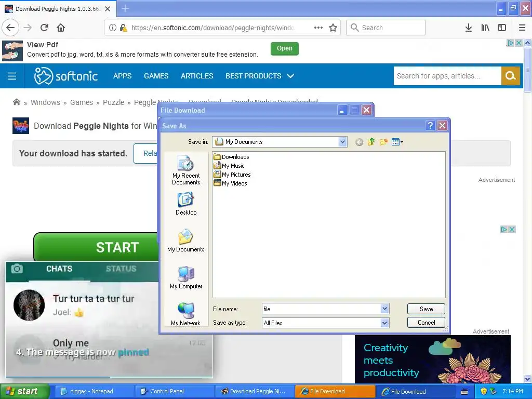Click Cancel button in dialog
The image size is (532, 399).
pyautogui.click(x=426, y=322)
